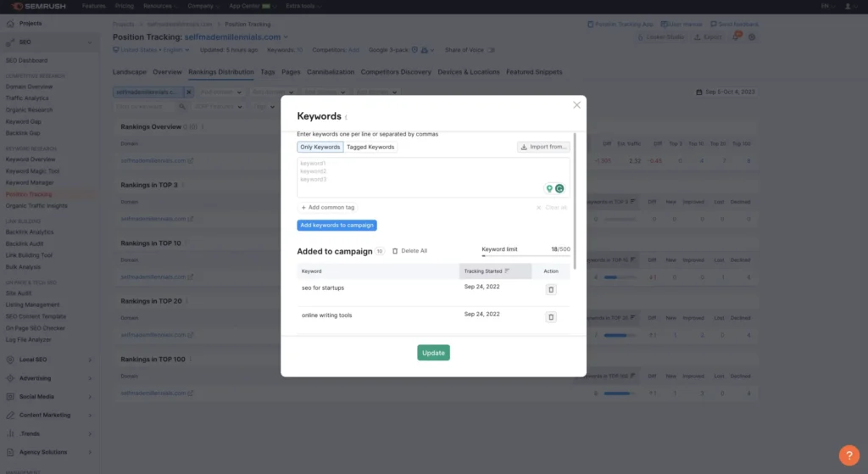Select the Only Keywords option
Image resolution: width=868 pixels, height=474 pixels.
point(320,148)
